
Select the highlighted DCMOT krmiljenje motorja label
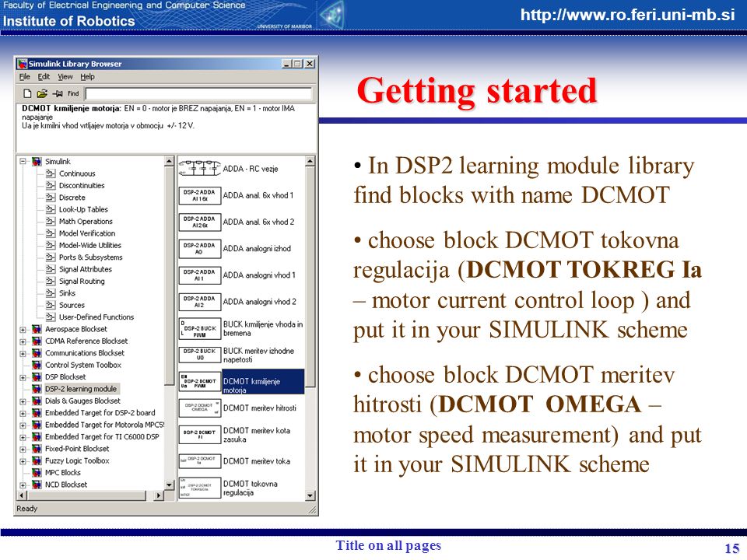point(263,381)
